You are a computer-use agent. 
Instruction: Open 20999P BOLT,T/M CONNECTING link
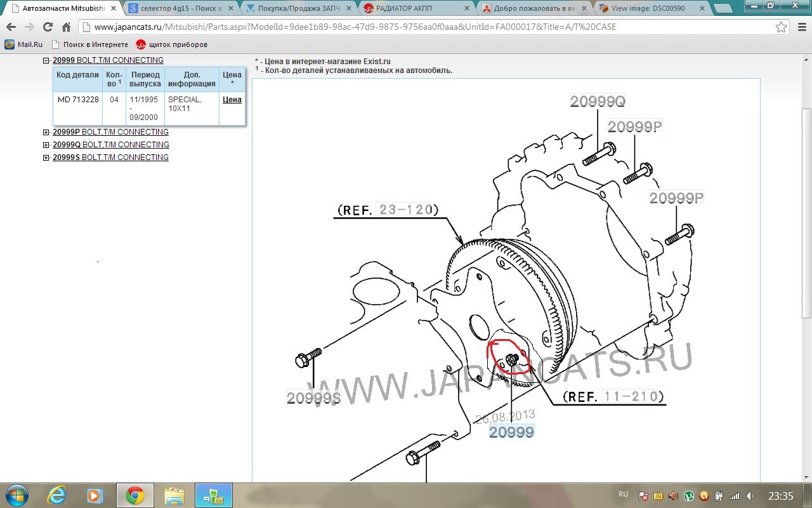coord(110,132)
